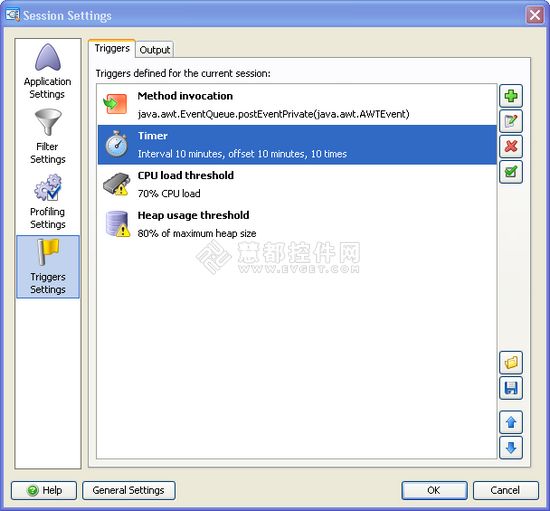
Task: Click 'Interval 10 minutes, offset 10 minutes' text
Action: point(242,154)
